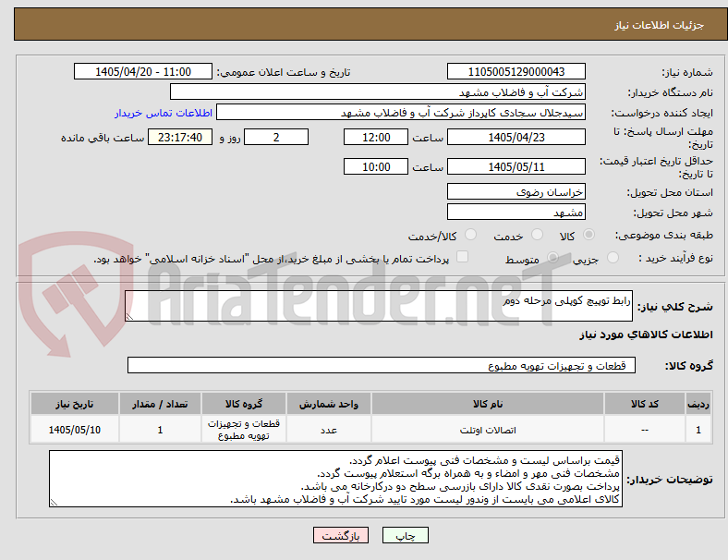Click the شماره نیاز number field

pyautogui.click(x=516, y=72)
